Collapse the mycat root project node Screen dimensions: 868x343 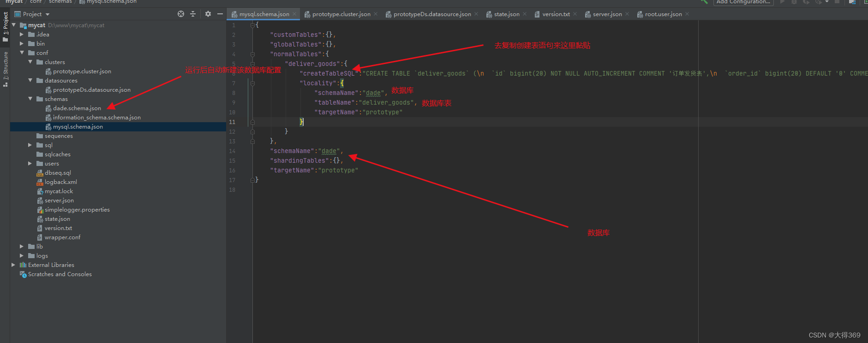tap(14, 25)
